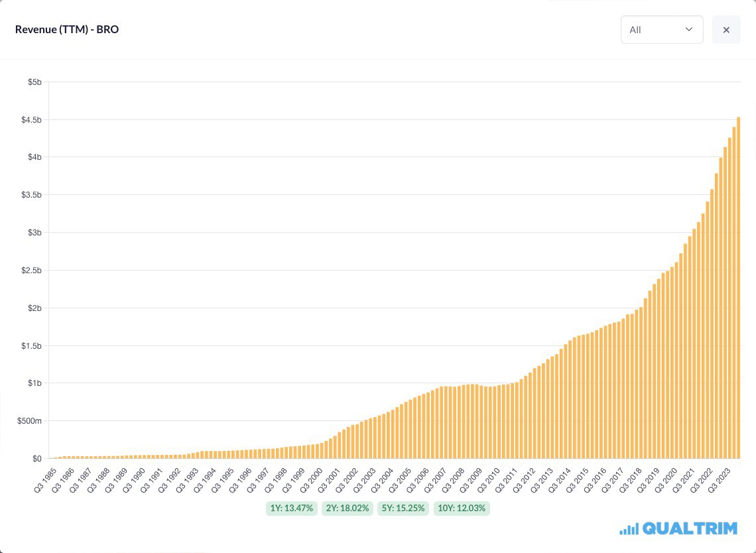Click the bar-chart icon in Qualtrim logo
This screenshot has height=553, width=756.
click(629, 528)
